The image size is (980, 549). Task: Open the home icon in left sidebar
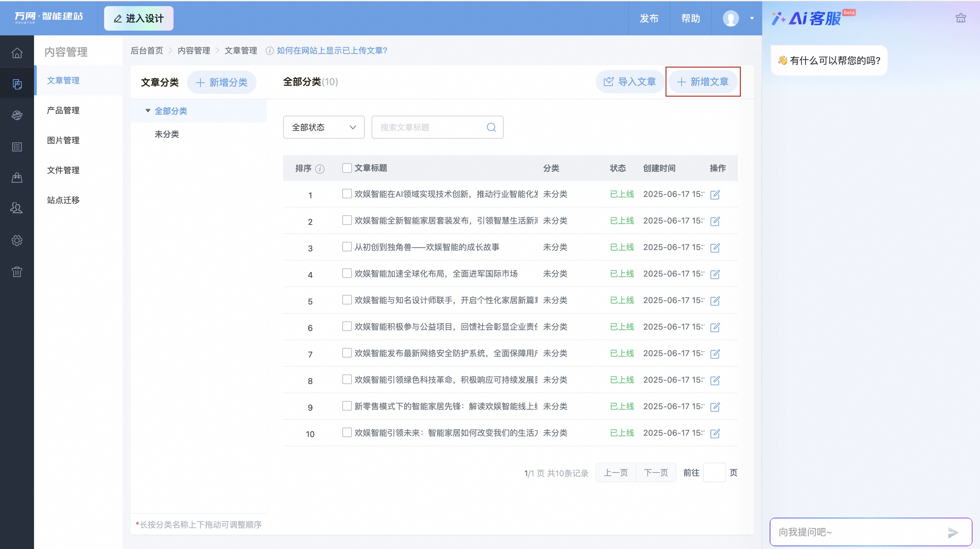click(17, 53)
